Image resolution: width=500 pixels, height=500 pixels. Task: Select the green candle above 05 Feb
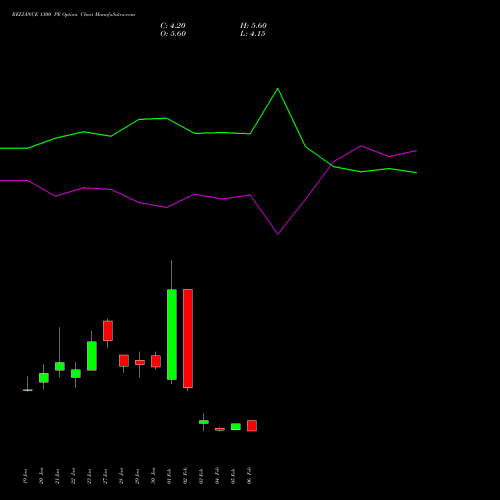(236, 426)
